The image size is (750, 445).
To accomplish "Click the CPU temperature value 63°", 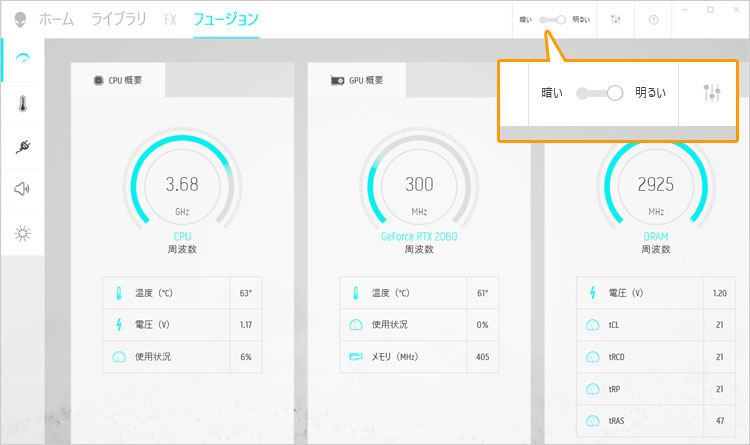I will coord(246,293).
